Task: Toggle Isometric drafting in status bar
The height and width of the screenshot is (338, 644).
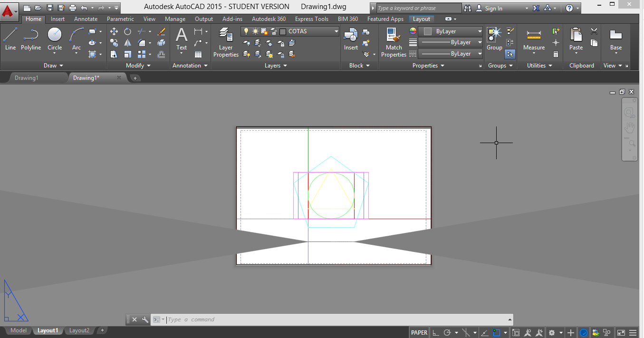Action: point(466,332)
